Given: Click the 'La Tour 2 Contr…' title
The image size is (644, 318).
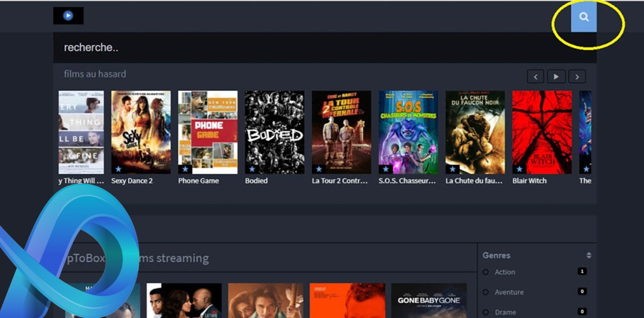Looking at the screenshot, I should coord(340,181).
